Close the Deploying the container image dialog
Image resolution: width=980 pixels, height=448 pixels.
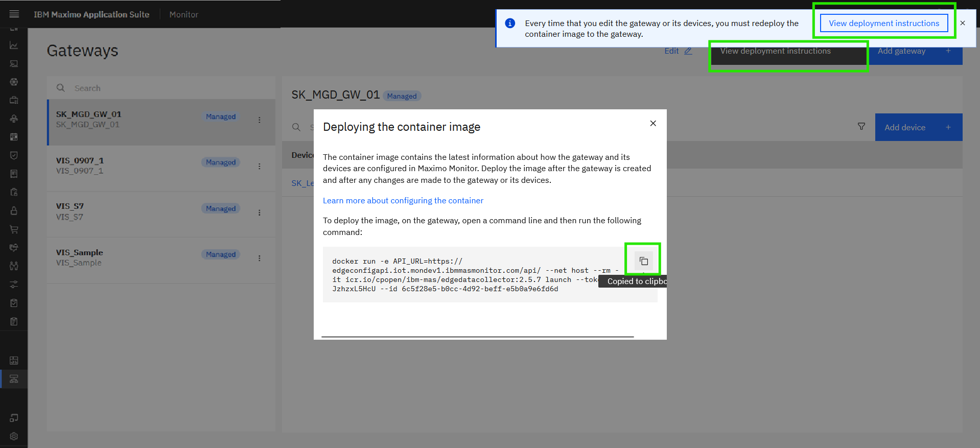click(653, 123)
